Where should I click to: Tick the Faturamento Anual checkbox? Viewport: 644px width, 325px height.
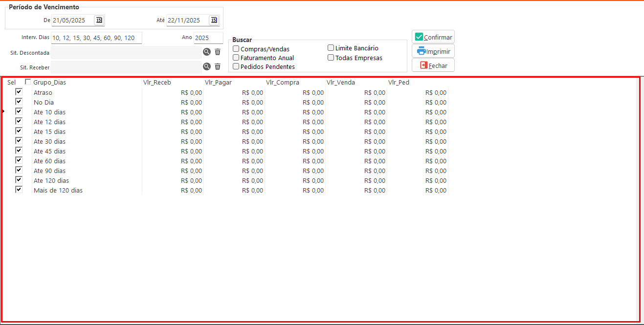click(236, 58)
